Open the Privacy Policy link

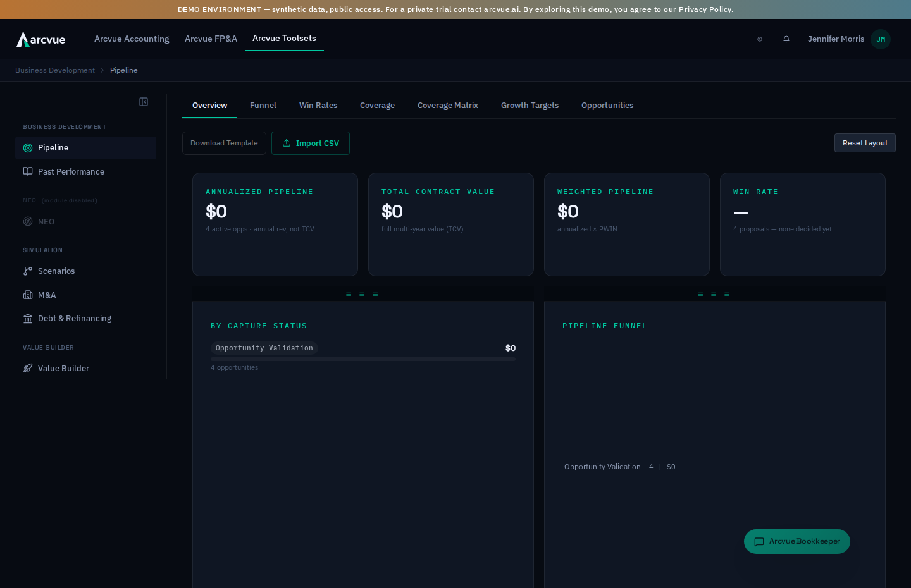pos(705,9)
